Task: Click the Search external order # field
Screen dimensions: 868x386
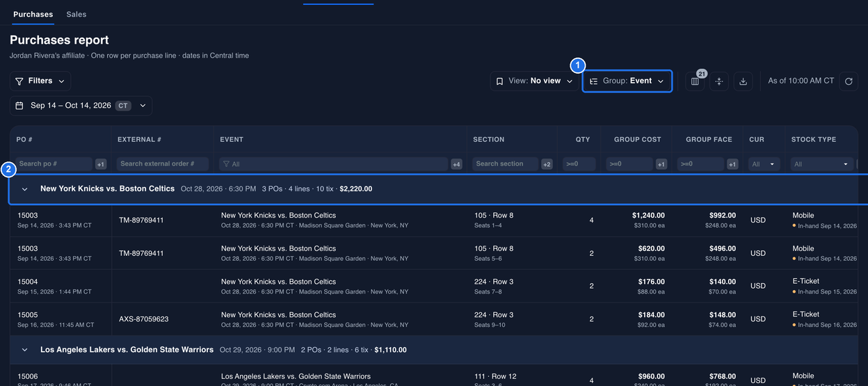Action: (x=163, y=164)
